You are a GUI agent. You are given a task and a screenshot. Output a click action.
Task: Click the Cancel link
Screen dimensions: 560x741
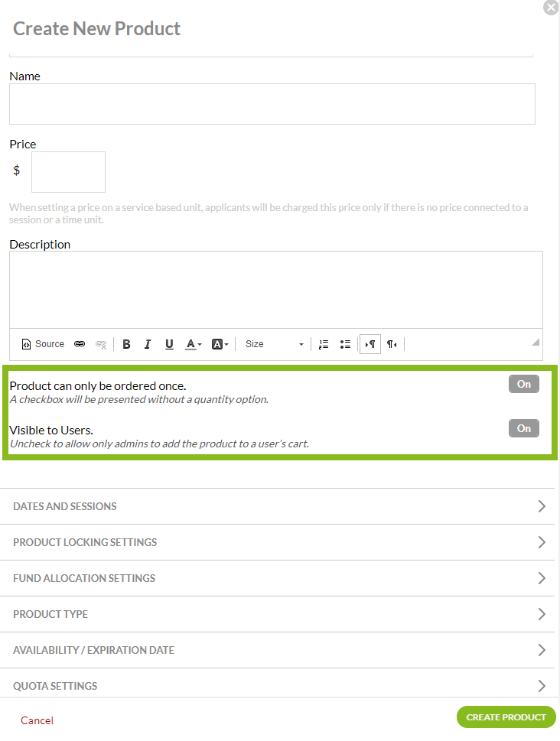point(37,720)
